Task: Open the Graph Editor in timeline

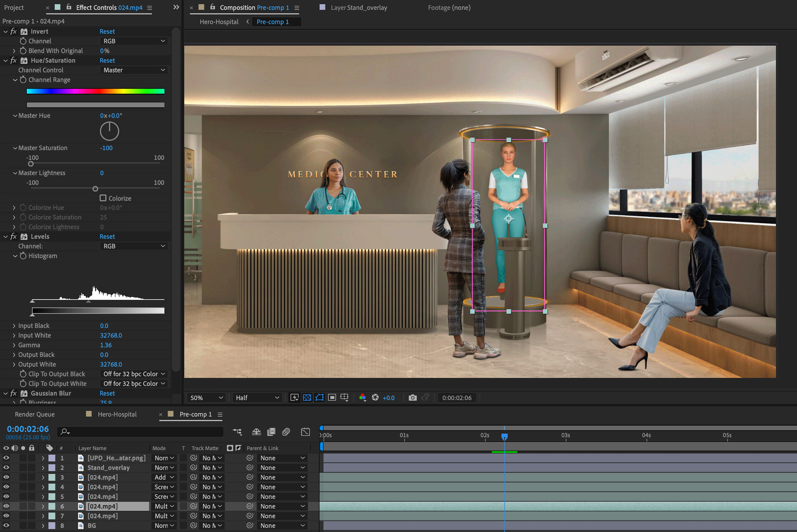Action: pos(305,432)
